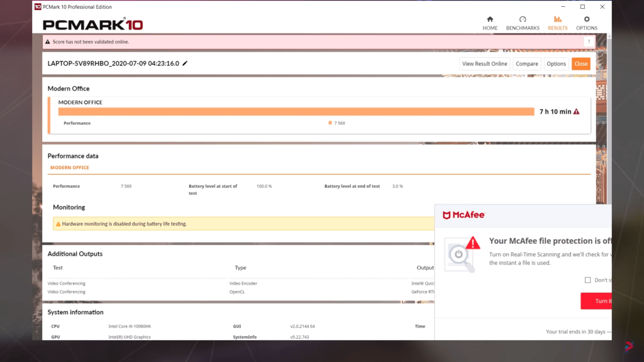Open the BENCHMARKS section

tap(523, 23)
